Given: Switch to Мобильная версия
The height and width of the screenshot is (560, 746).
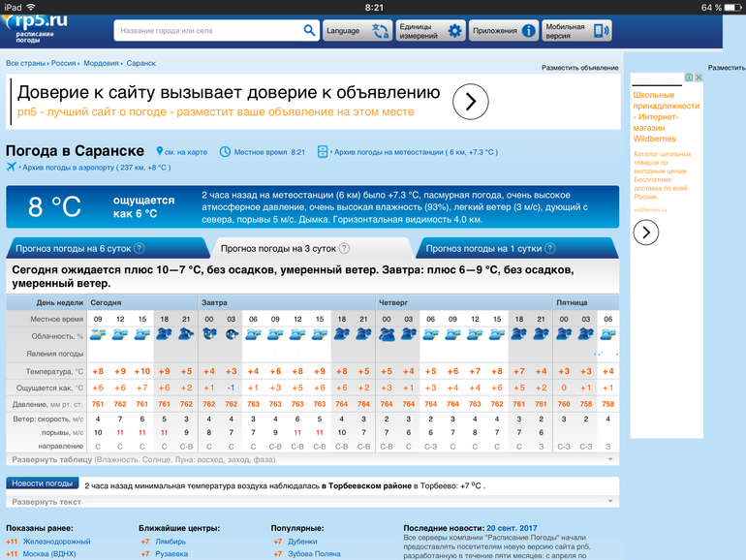Looking at the screenshot, I should click(602, 31).
